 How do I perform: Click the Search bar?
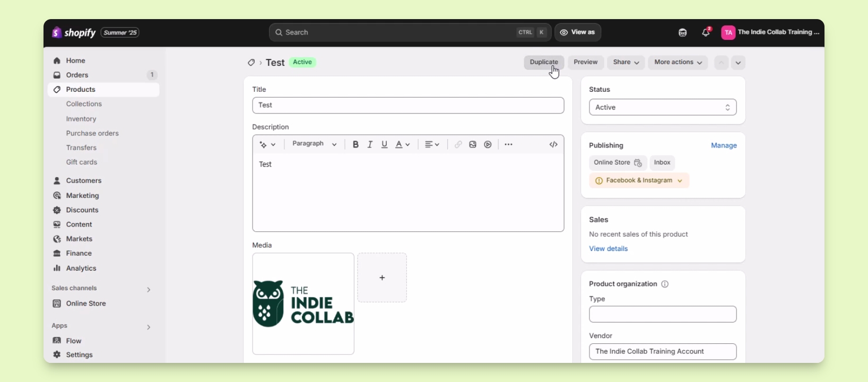[410, 32]
